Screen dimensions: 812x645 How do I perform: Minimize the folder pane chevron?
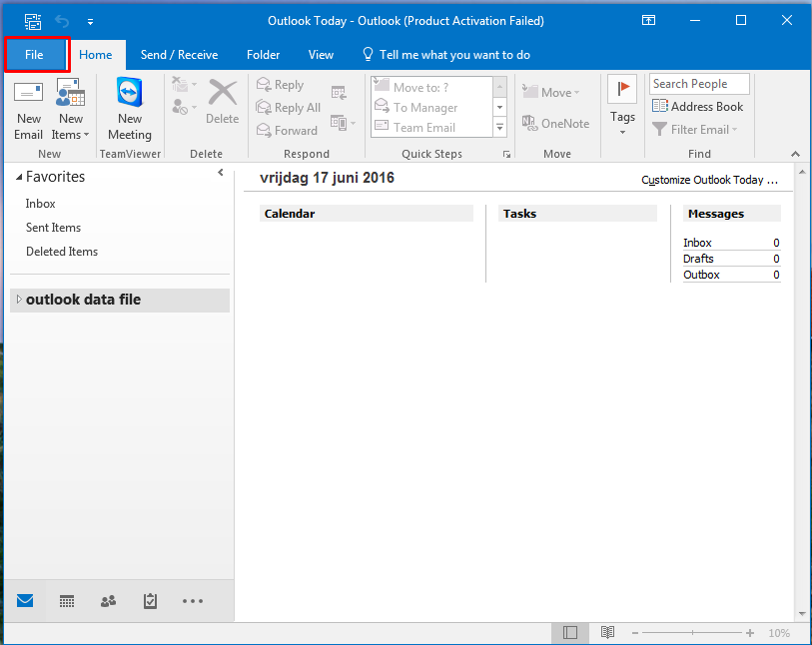(221, 173)
